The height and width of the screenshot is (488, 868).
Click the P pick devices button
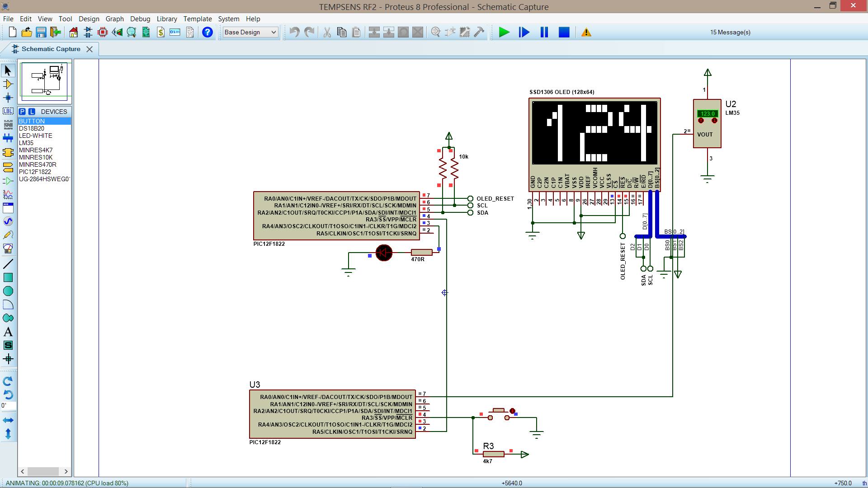(22, 112)
